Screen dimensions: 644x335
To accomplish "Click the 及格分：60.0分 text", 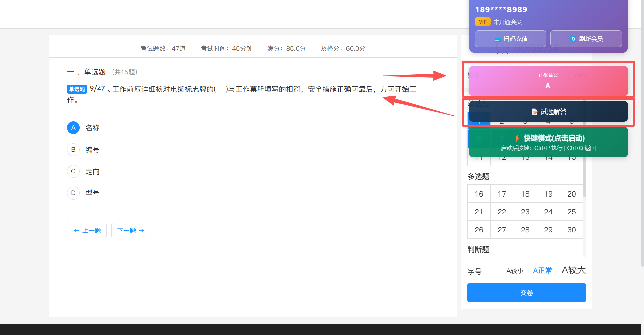I will [343, 48].
